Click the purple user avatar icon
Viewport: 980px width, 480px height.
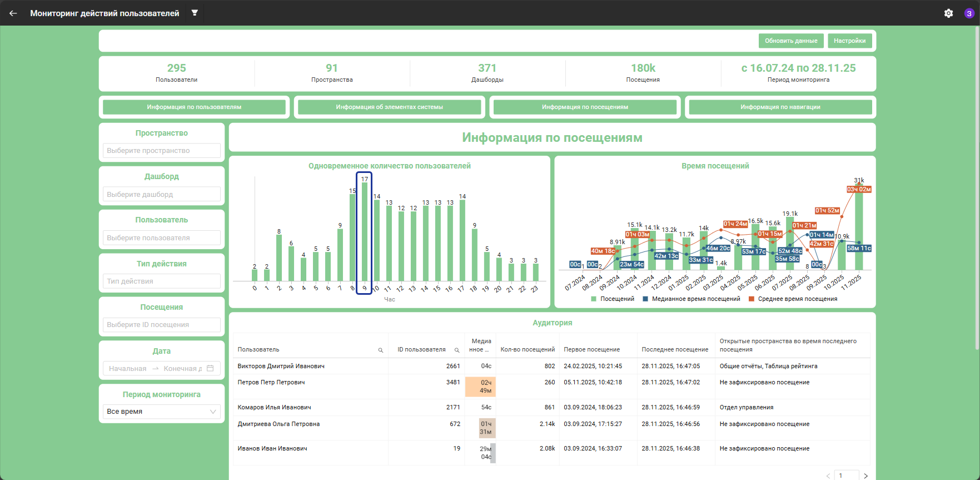pos(969,13)
